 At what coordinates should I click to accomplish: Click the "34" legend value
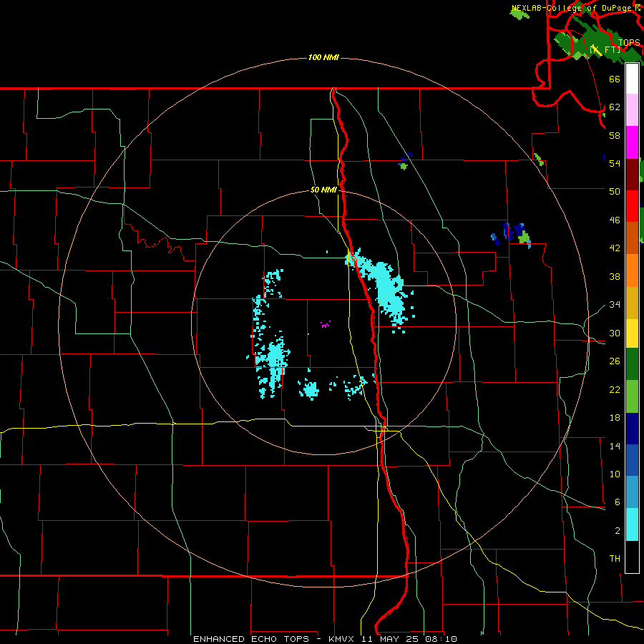point(615,305)
